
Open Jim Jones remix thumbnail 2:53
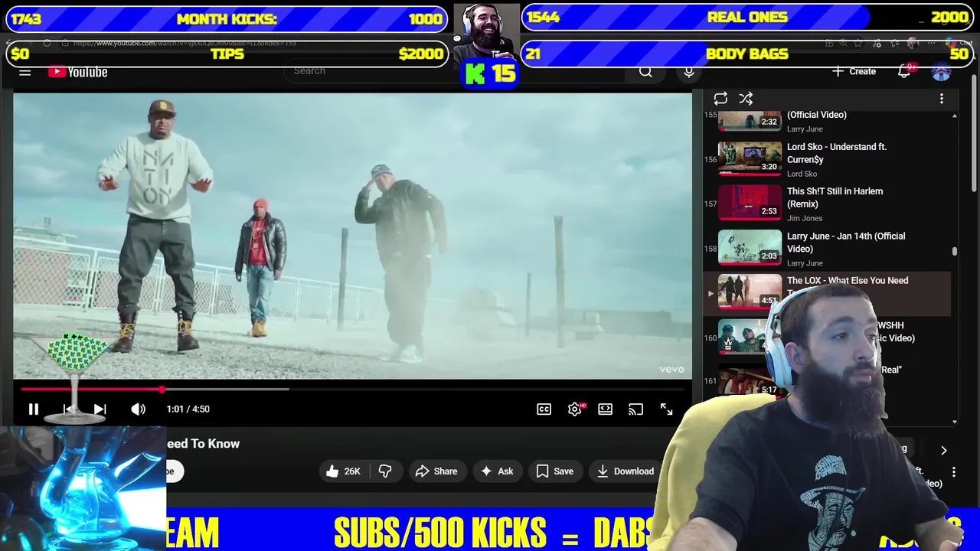[x=750, y=204]
